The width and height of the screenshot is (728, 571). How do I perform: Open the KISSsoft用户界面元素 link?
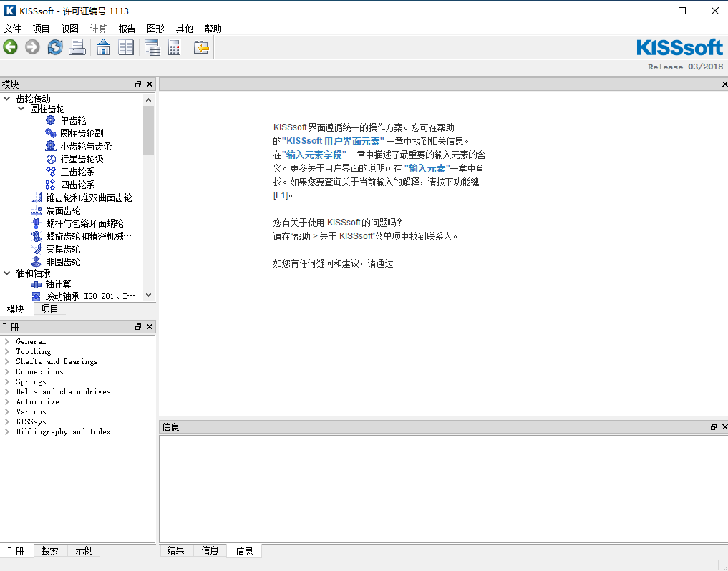click(x=334, y=141)
